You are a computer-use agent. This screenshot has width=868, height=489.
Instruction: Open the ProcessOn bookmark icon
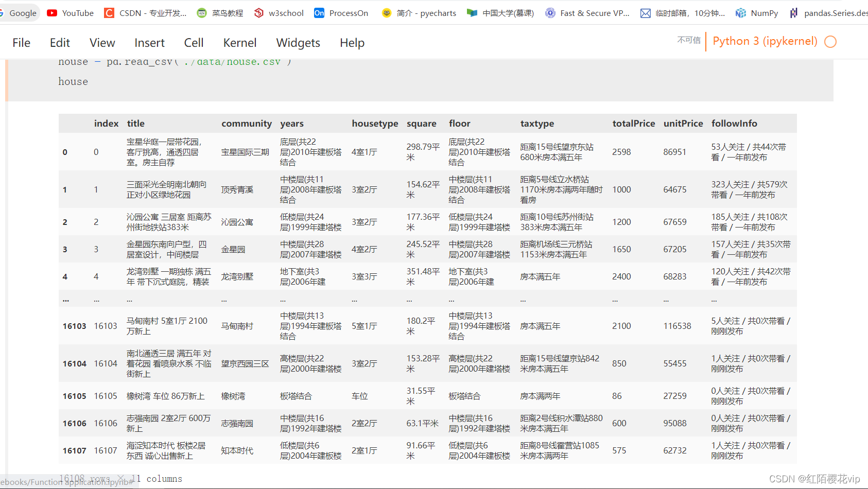tap(319, 13)
